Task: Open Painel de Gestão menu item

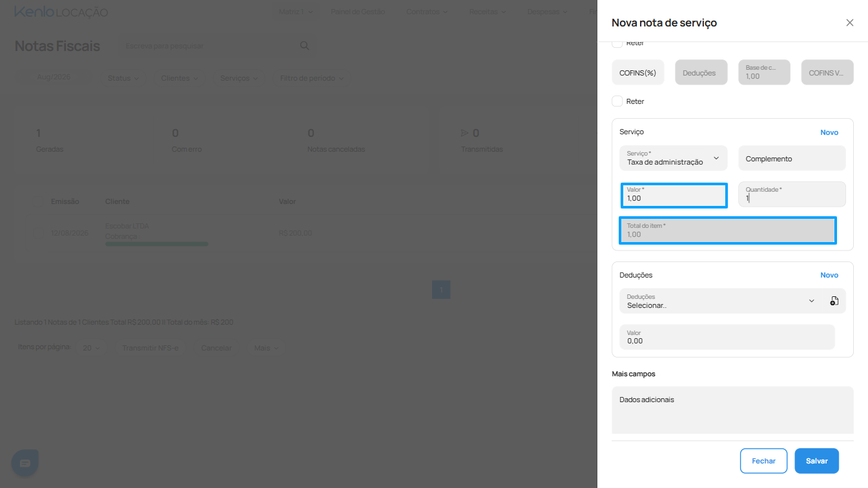Action: (358, 12)
